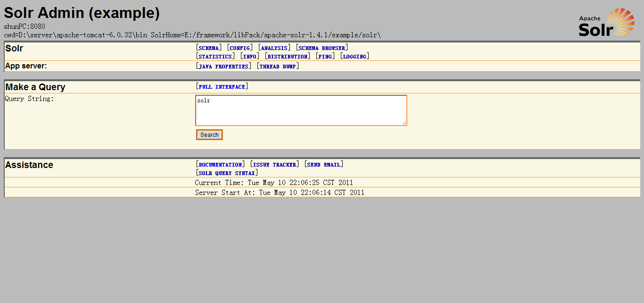Open the DOCUMENTATION link

click(221, 165)
